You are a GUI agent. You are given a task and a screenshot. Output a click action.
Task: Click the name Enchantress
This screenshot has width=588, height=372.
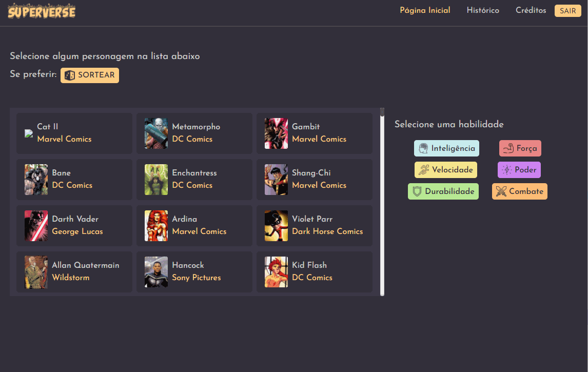tap(194, 173)
